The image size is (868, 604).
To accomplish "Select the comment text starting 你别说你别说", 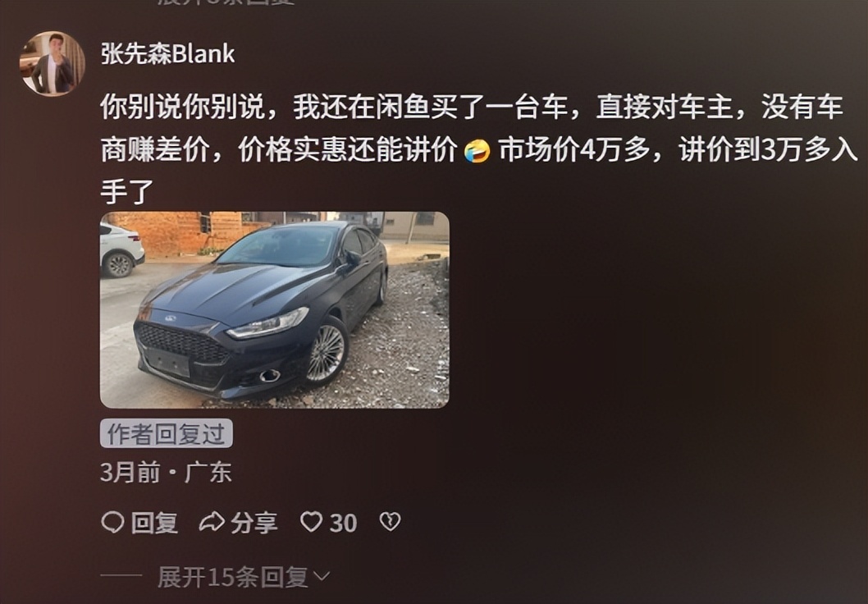I will [x=478, y=149].
